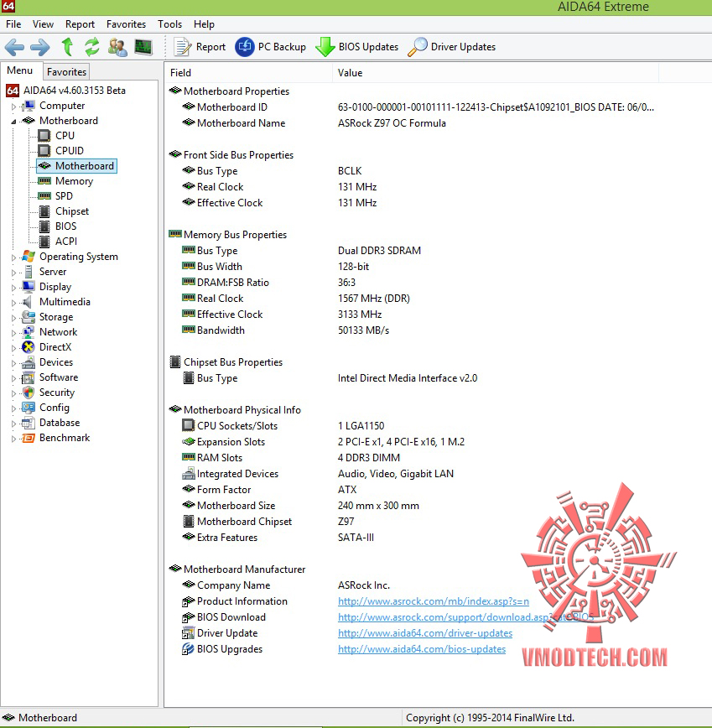Image resolution: width=712 pixels, height=728 pixels.
Task: Open the Tools menu
Action: pos(169,24)
